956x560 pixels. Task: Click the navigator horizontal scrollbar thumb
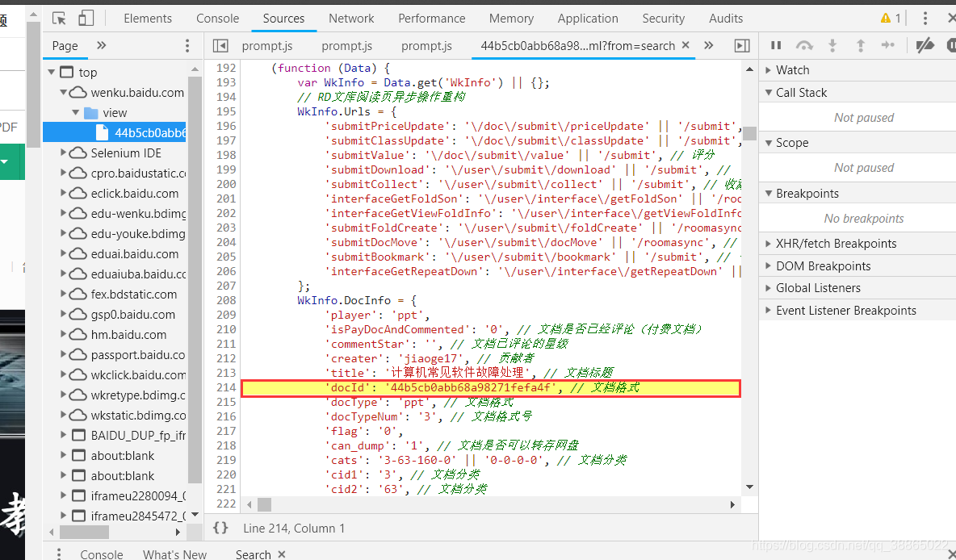[x=84, y=532]
